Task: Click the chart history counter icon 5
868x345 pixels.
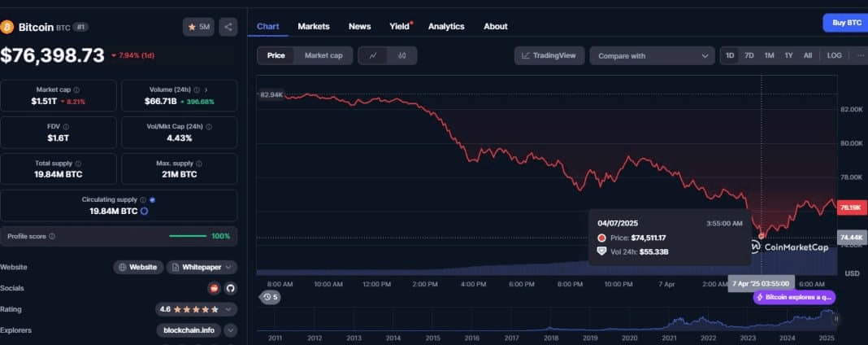Action: 271,297
